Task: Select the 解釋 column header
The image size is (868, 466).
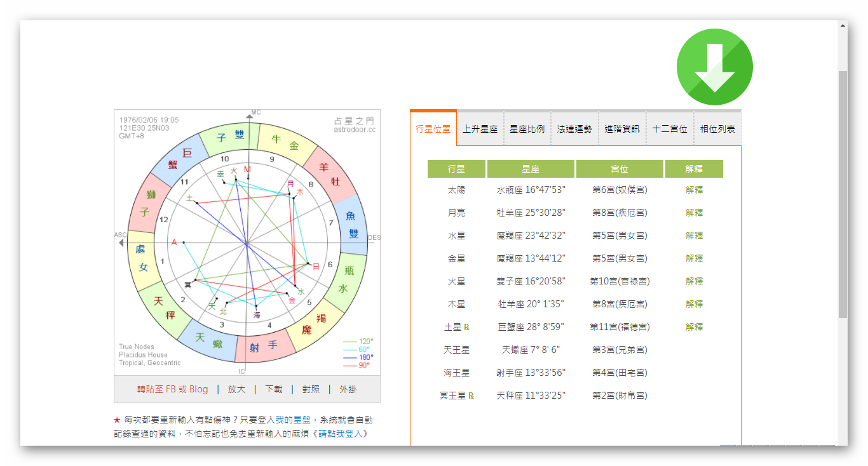Action: (694, 169)
